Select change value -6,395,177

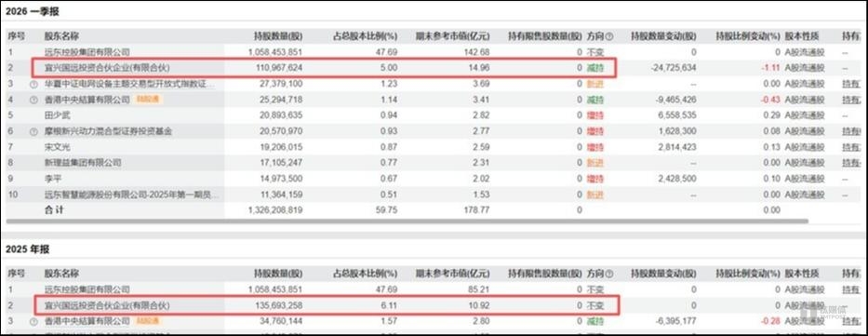[675, 321]
